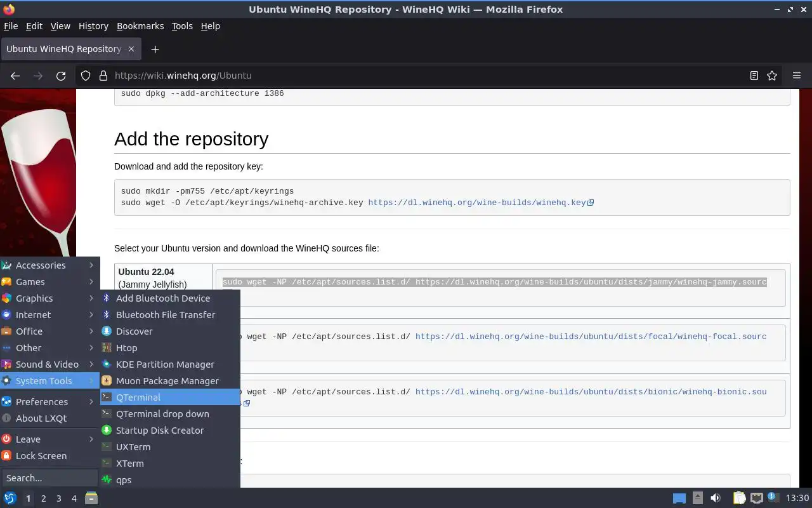This screenshot has width=812, height=508.
Task: Reload the WineHQ wiki page
Action: pyautogui.click(x=61, y=76)
